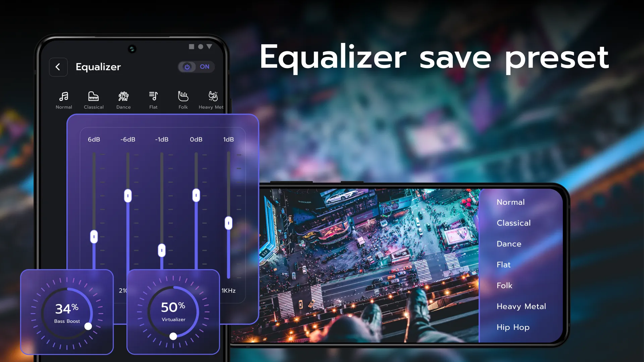
Task: Open Bass Boost circular control
Action: (67, 312)
